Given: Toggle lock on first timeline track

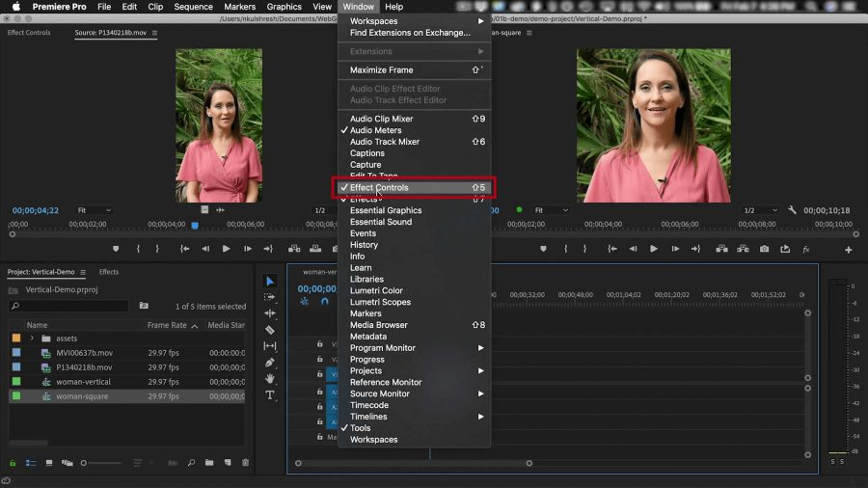Looking at the screenshot, I should coord(320,343).
